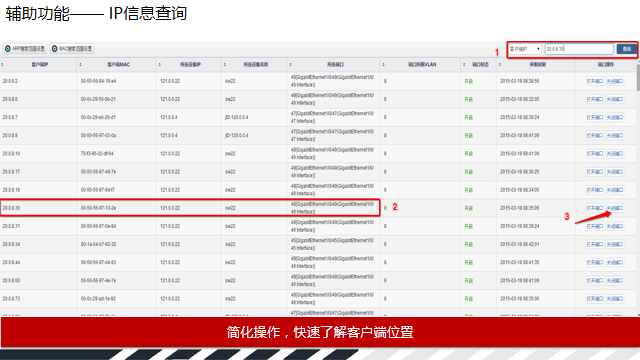Click 关闭端口 for the 20.0.8.10 row
The height and width of the screenshot is (360, 640).
tap(615, 154)
